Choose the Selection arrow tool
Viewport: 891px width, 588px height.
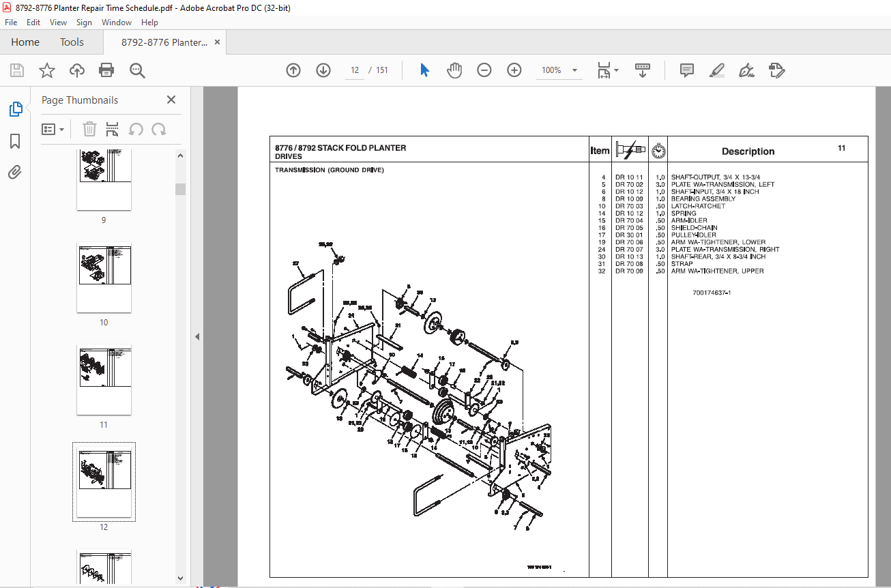(424, 70)
